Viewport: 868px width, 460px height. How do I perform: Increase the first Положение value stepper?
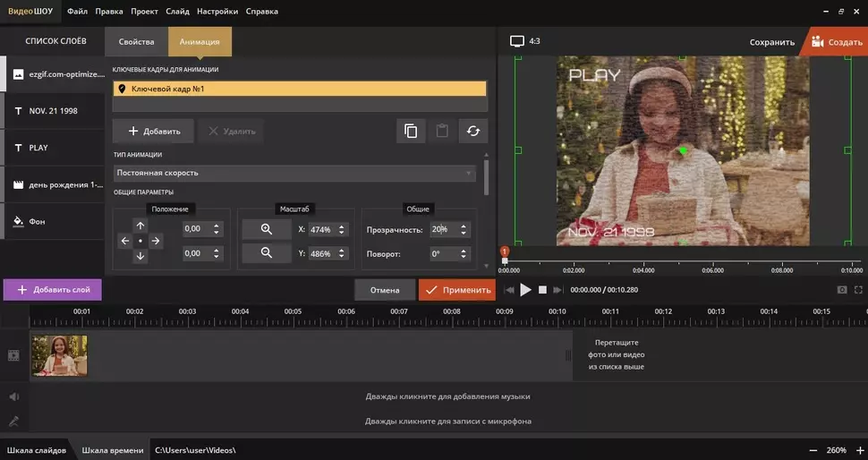[217, 226]
